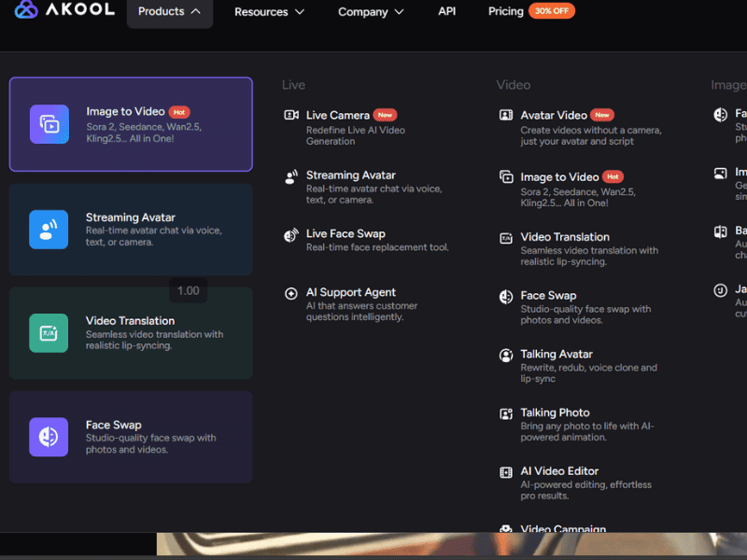Click the blue Streaming Avatar card icon

pyautogui.click(x=49, y=230)
